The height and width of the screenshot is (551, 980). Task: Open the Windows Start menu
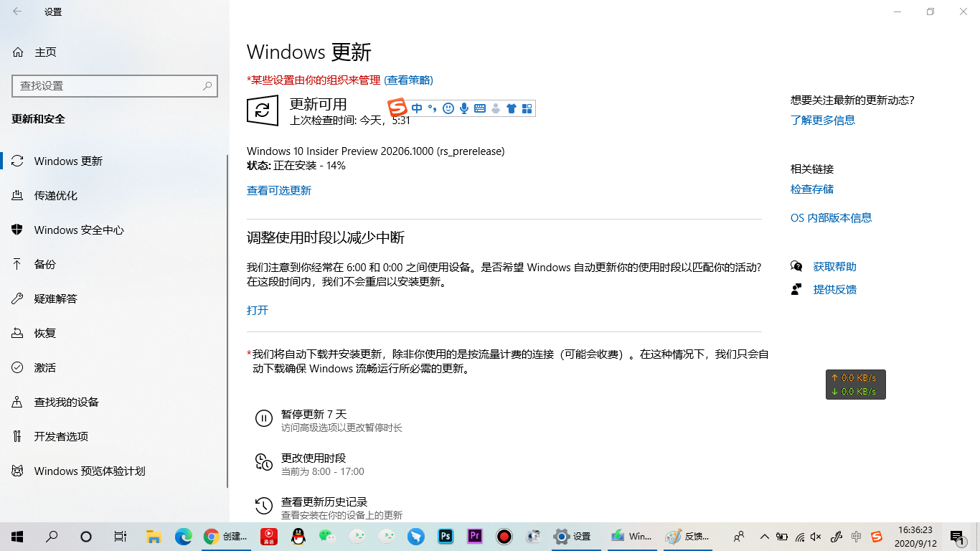(x=17, y=536)
